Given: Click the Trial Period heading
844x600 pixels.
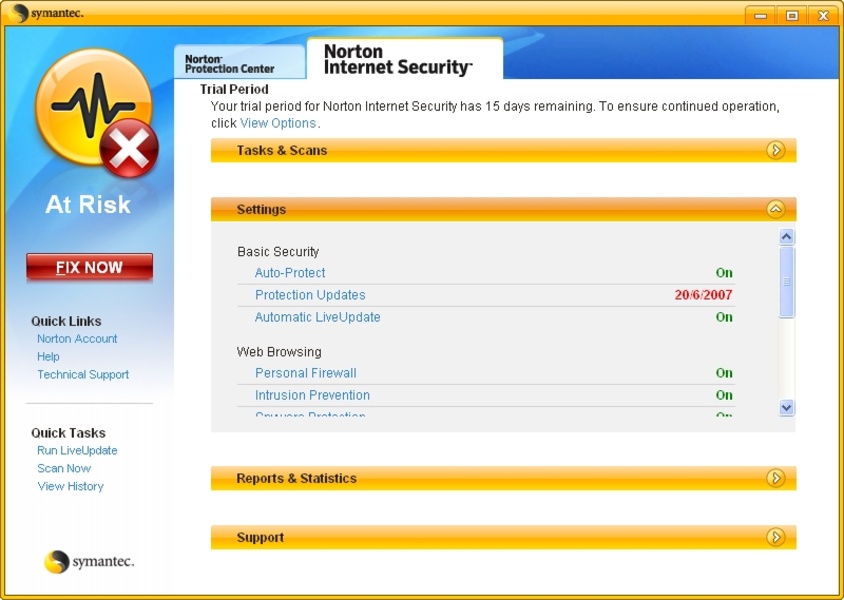Looking at the screenshot, I should tap(234, 89).
